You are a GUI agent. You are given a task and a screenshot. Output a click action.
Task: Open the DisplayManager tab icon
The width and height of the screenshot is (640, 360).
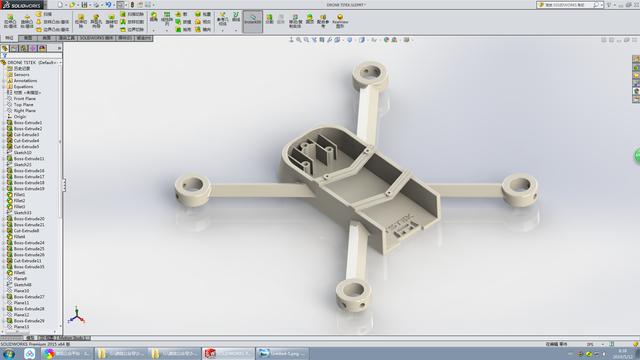tap(42, 48)
